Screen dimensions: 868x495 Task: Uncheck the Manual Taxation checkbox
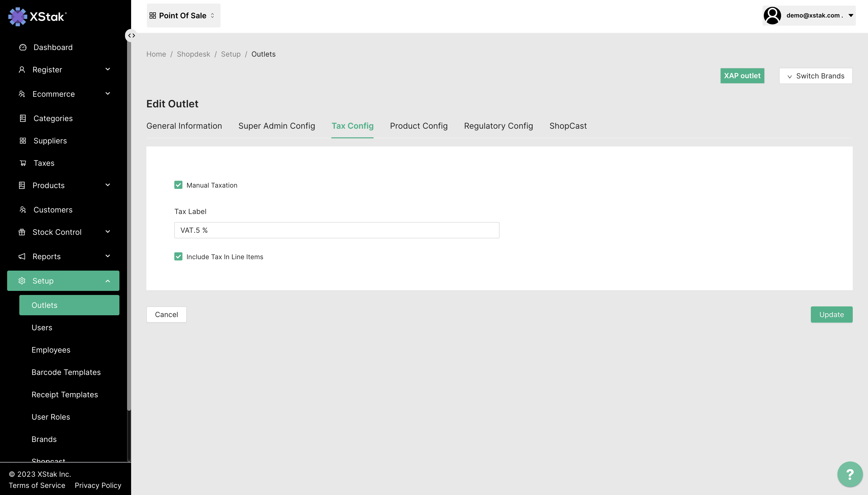click(178, 185)
